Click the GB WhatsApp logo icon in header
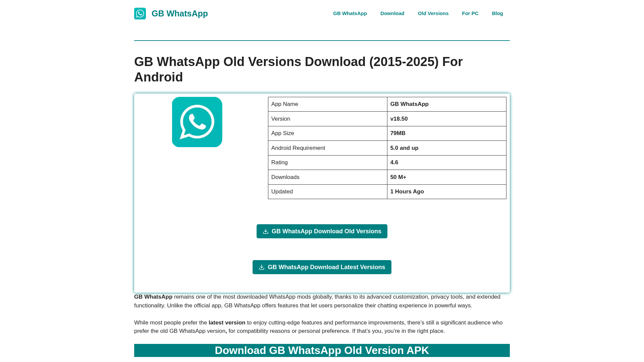Screen dimensions: 644x362 point(140,13)
